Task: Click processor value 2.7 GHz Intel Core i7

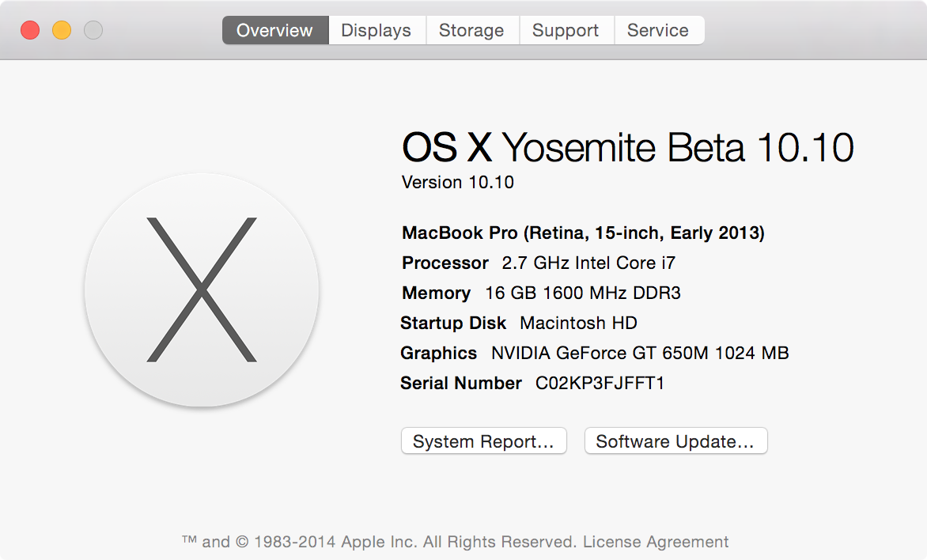Action: click(x=588, y=263)
